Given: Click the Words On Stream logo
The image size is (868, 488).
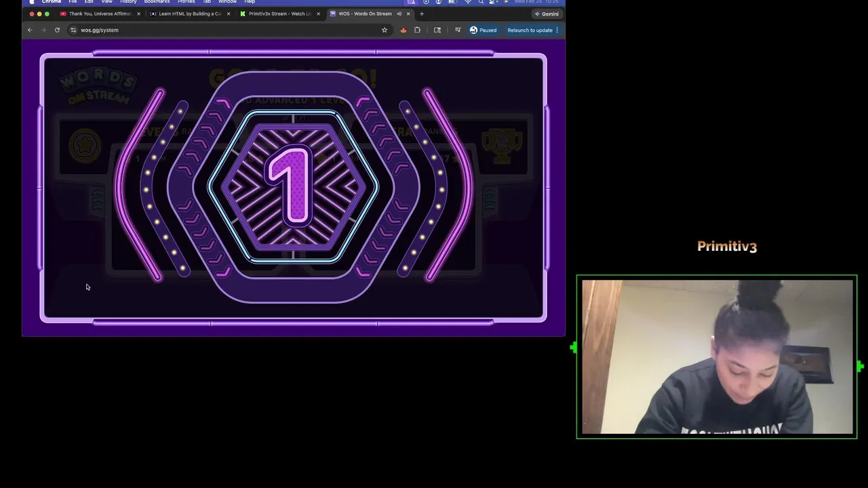Looking at the screenshot, I should tap(98, 87).
